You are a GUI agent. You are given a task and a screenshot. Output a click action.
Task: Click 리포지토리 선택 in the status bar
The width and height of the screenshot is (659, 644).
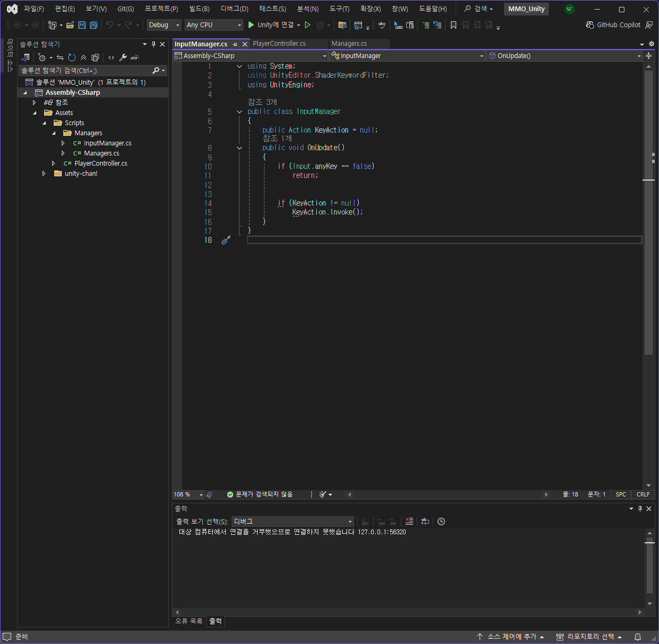pyautogui.click(x=590, y=637)
